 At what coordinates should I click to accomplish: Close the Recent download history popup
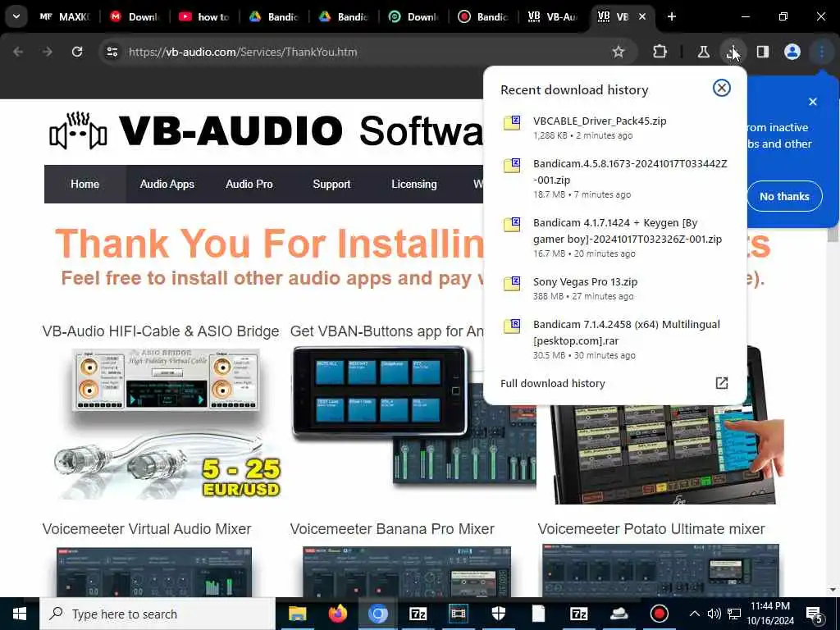pos(722,88)
